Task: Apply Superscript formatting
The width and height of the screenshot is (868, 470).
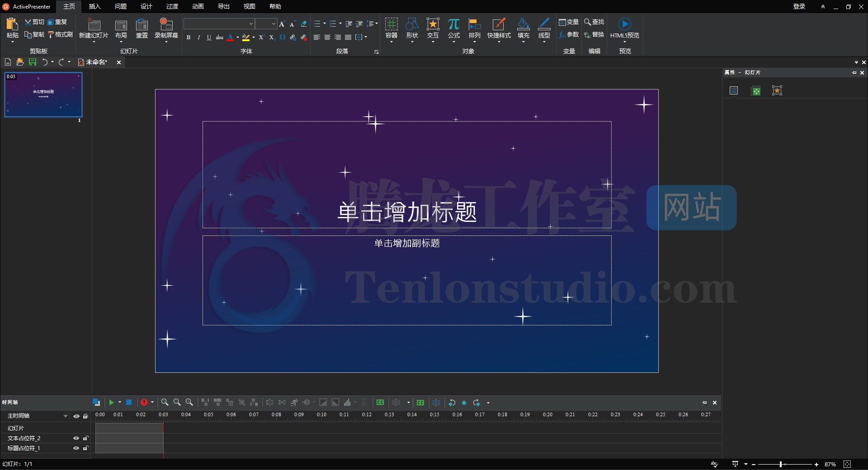Action: (x=261, y=38)
